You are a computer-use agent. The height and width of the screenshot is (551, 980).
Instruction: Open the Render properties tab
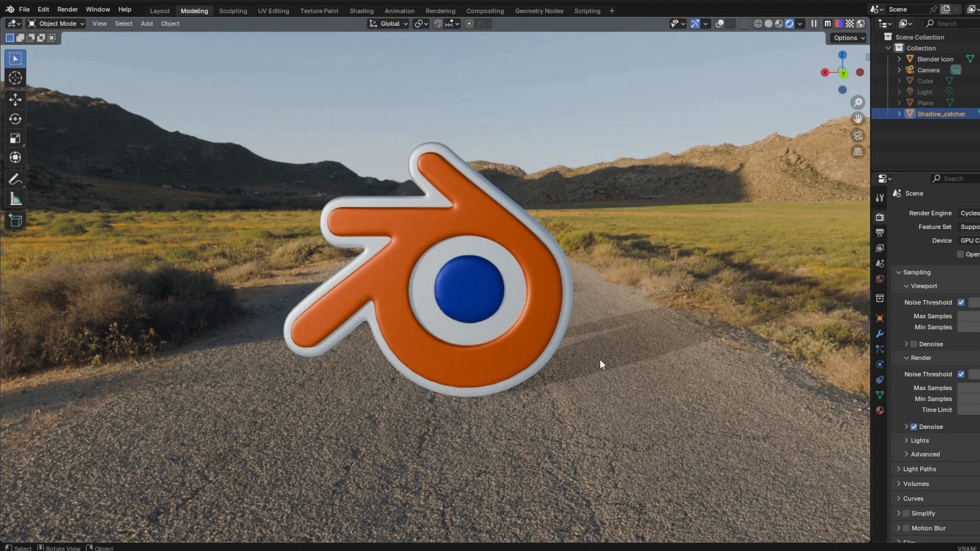tap(879, 217)
